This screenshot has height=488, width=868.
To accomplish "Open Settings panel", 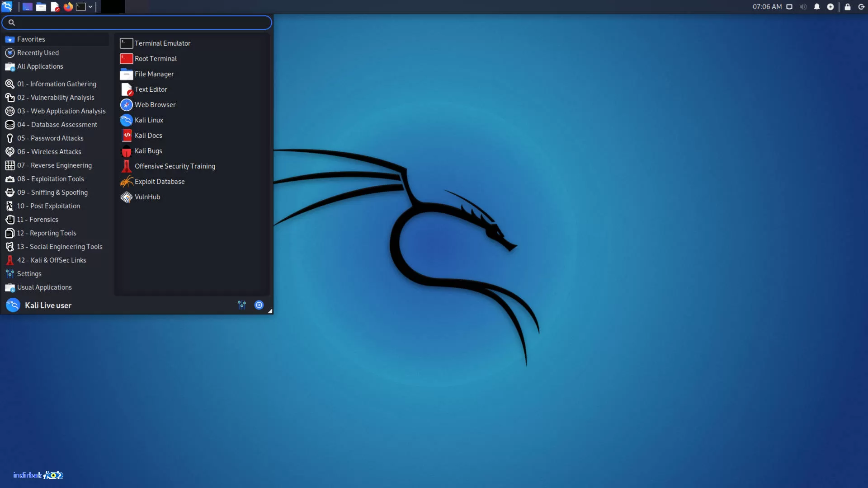I will click(29, 273).
